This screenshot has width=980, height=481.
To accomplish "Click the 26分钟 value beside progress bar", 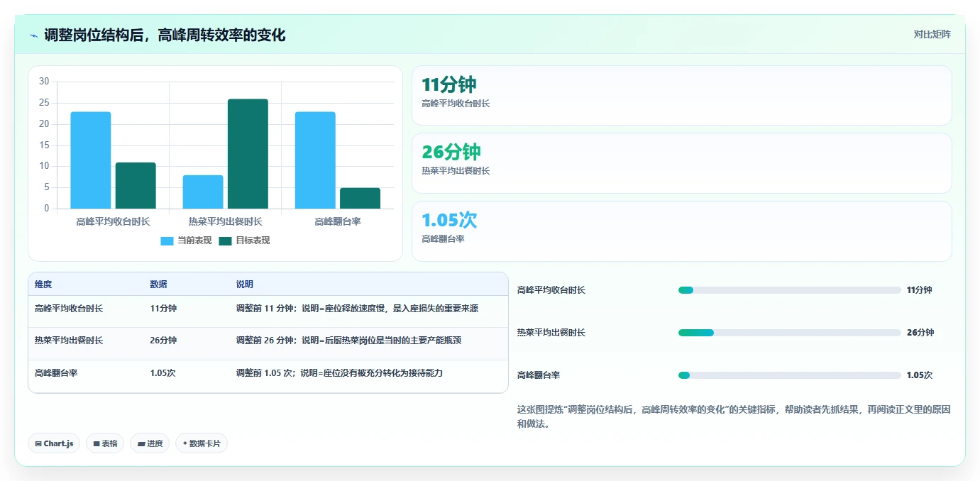I will click(920, 333).
